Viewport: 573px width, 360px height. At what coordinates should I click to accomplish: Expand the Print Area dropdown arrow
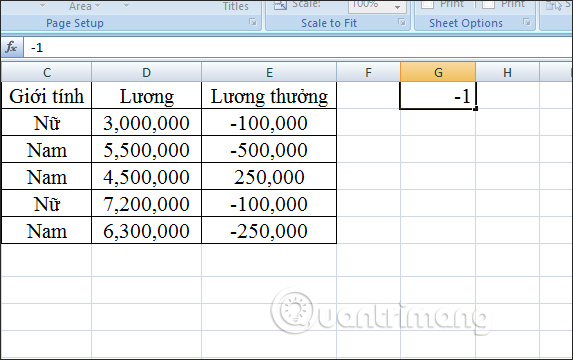point(97,6)
